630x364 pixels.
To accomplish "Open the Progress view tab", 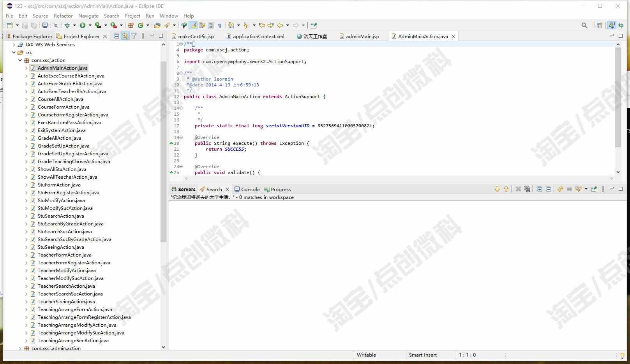I will pos(277,190).
